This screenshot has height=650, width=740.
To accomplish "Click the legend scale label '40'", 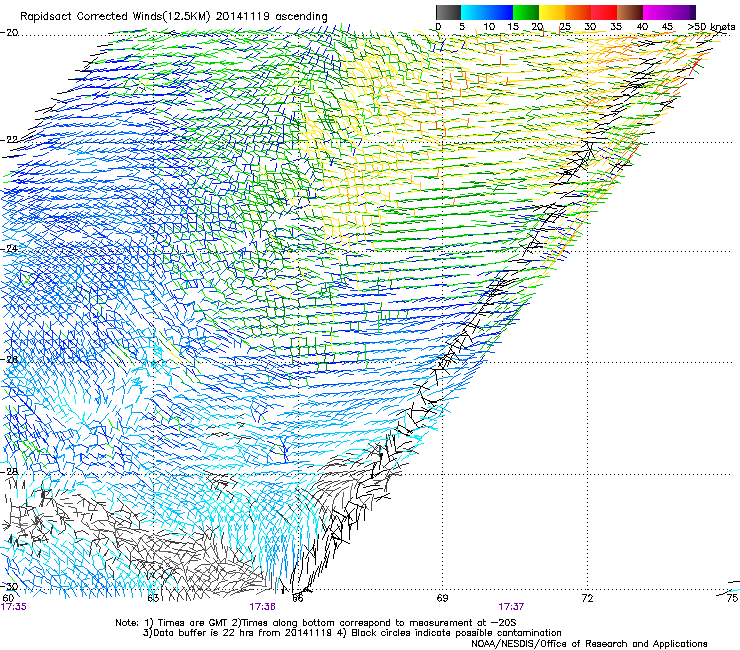I will click(642, 26).
